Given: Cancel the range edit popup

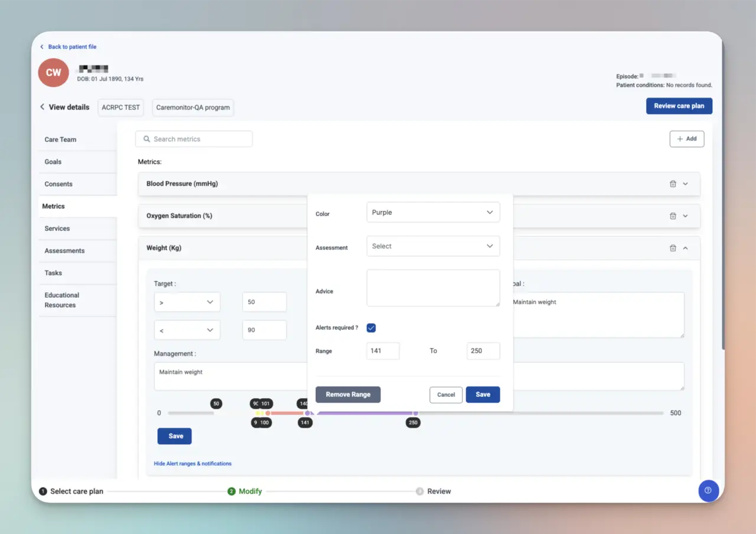Looking at the screenshot, I should [446, 395].
